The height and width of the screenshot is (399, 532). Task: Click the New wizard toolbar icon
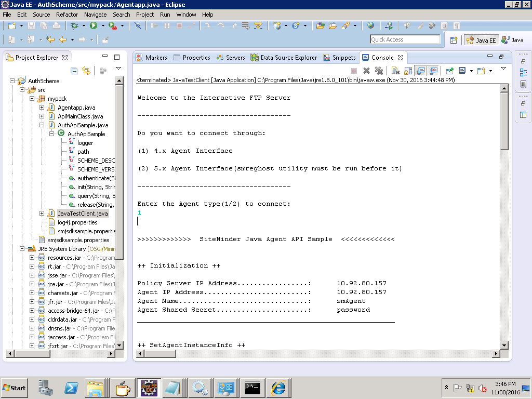pos(12,26)
